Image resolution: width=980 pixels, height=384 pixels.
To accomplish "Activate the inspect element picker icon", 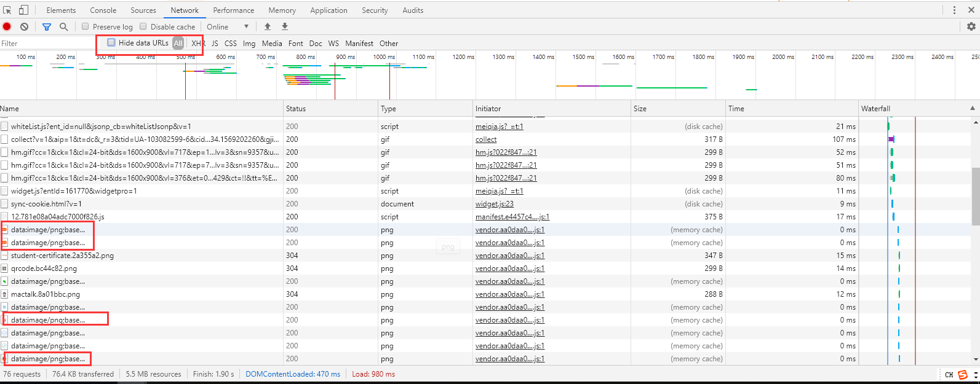I will click(x=7, y=10).
